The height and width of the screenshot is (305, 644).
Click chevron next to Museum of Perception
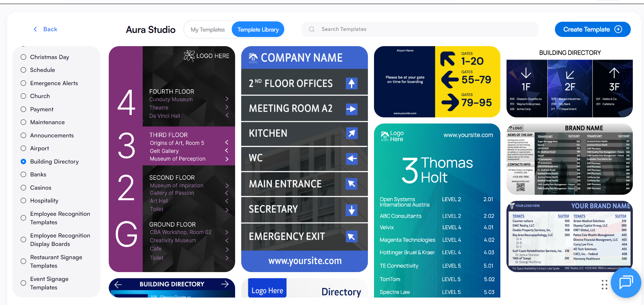[x=227, y=159]
